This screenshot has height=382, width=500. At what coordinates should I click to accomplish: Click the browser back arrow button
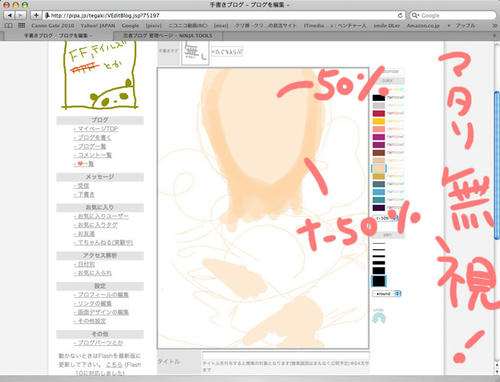10,15
